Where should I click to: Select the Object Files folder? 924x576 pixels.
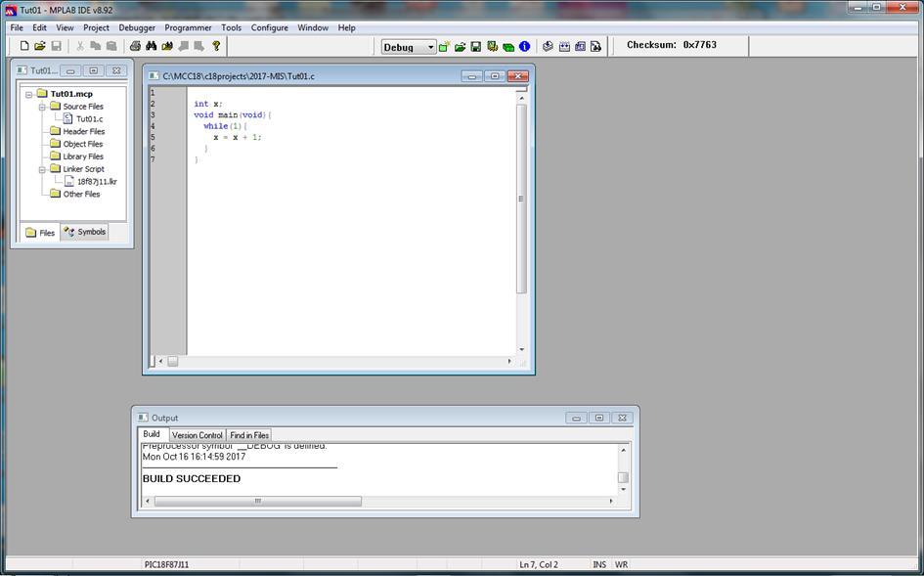82,144
